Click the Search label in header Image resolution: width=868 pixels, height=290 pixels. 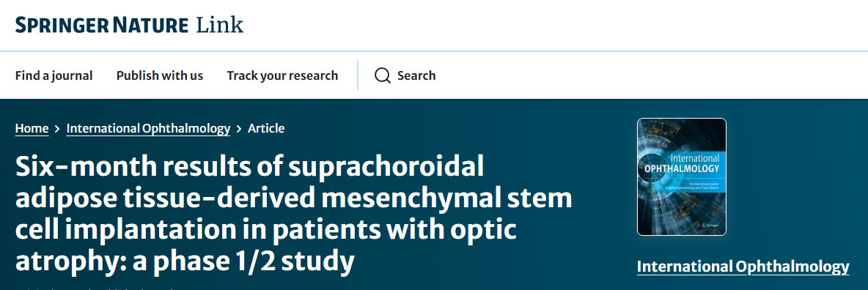[x=416, y=76]
